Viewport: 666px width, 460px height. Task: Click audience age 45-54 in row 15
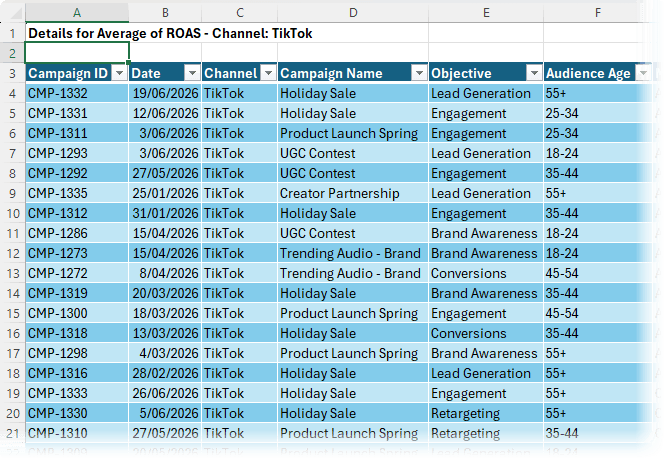[x=597, y=313]
